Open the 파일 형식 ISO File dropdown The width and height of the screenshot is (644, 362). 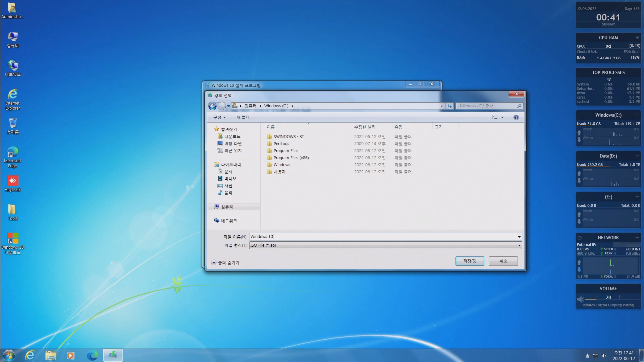pyautogui.click(x=385, y=245)
